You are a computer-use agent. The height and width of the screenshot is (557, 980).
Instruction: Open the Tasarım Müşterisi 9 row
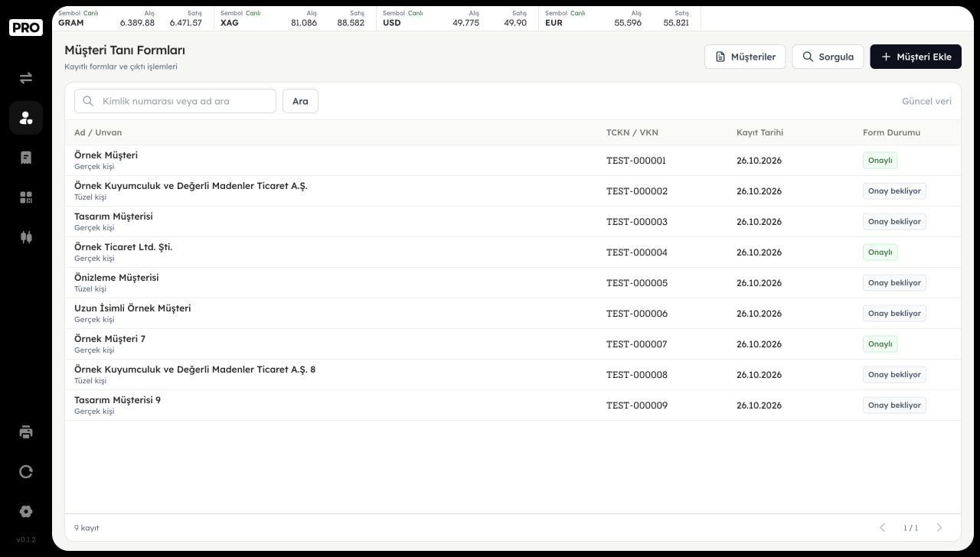click(x=513, y=406)
